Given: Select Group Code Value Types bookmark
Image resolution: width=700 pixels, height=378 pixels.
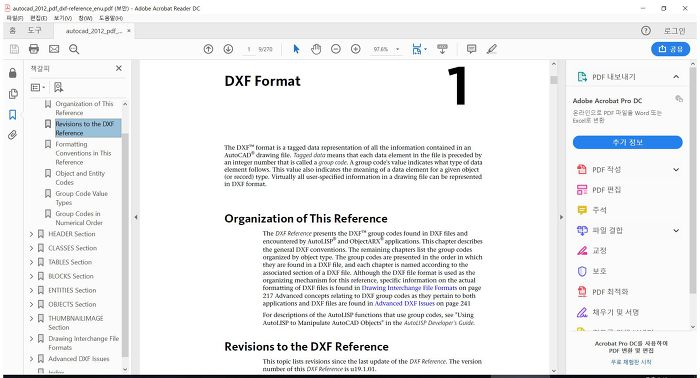Looking at the screenshot, I should point(82,198).
